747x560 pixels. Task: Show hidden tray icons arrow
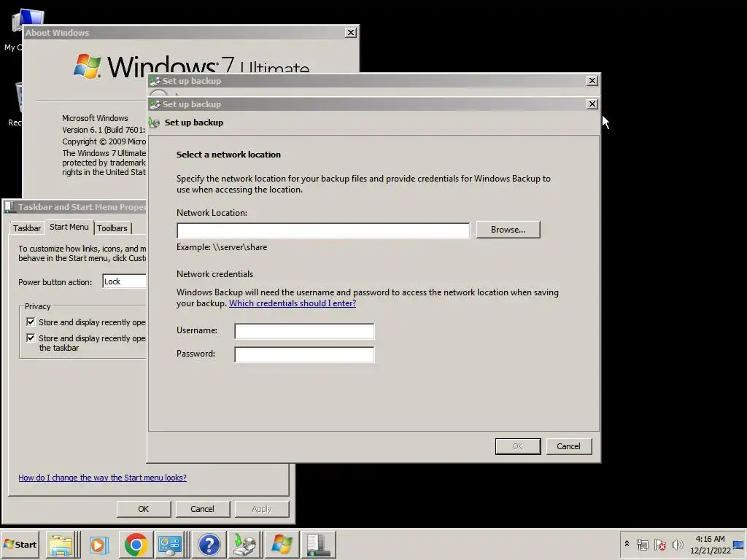[627, 544]
